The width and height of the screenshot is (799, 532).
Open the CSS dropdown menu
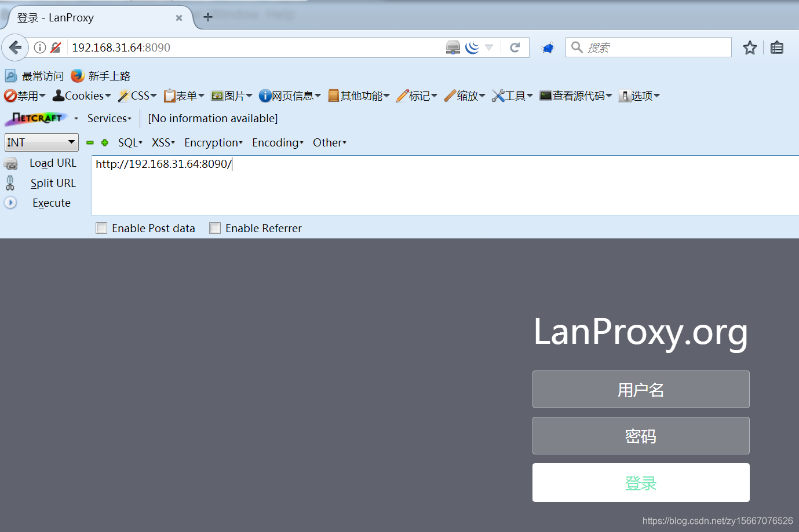(137, 96)
